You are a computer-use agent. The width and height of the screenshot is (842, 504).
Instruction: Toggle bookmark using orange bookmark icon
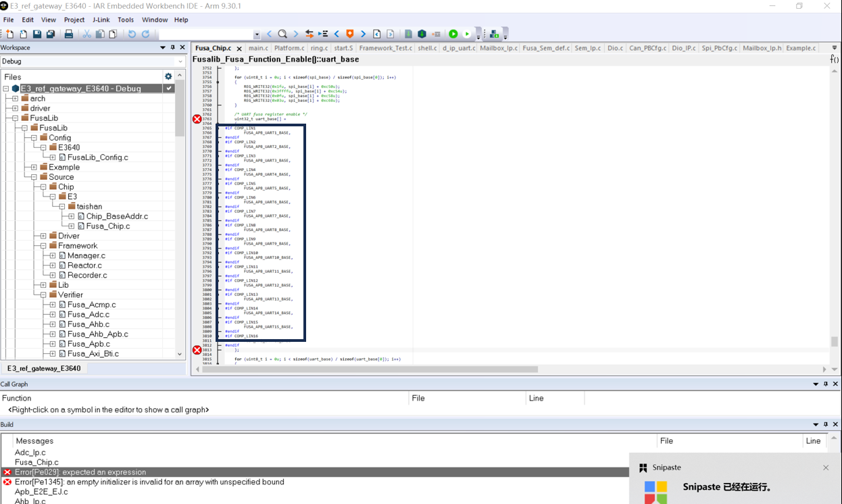349,34
